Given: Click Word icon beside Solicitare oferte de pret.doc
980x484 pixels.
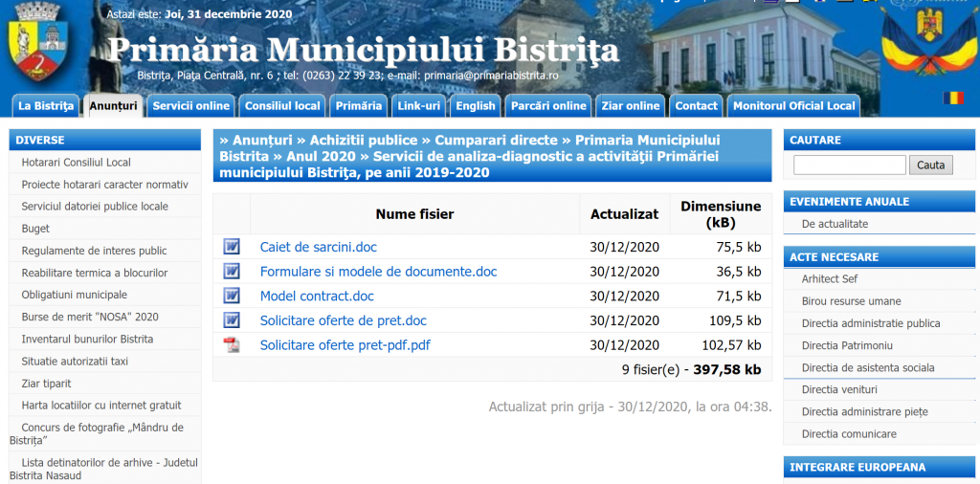Looking at the screenshot, I should click(232, 320).
